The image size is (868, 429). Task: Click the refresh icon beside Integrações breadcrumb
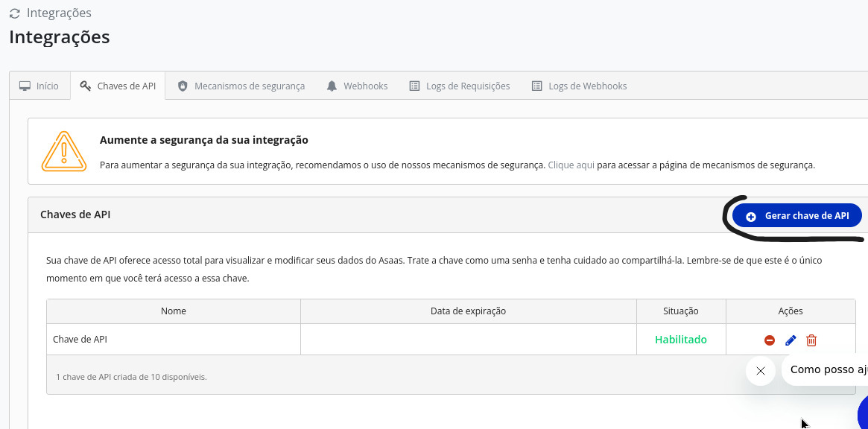[x=14, y=13]
